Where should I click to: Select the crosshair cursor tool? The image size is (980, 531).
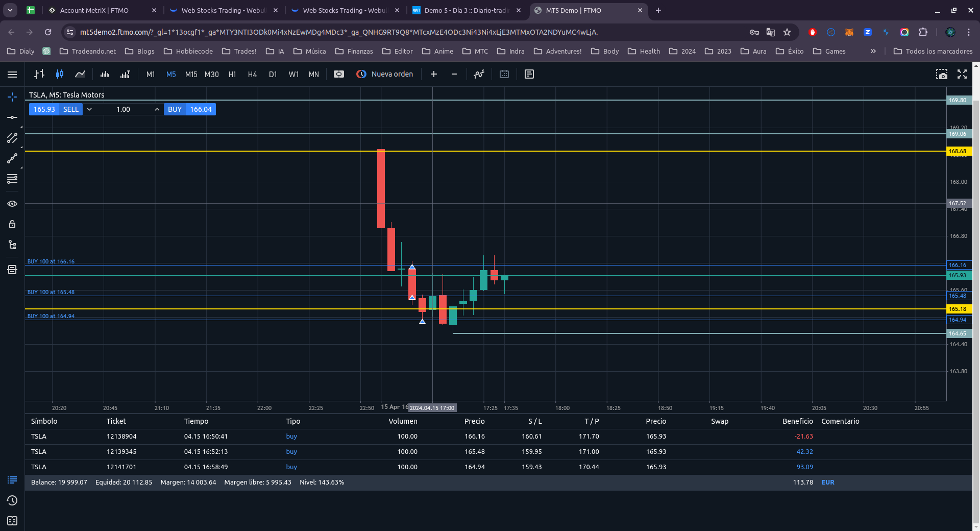(x=12, y=97)
